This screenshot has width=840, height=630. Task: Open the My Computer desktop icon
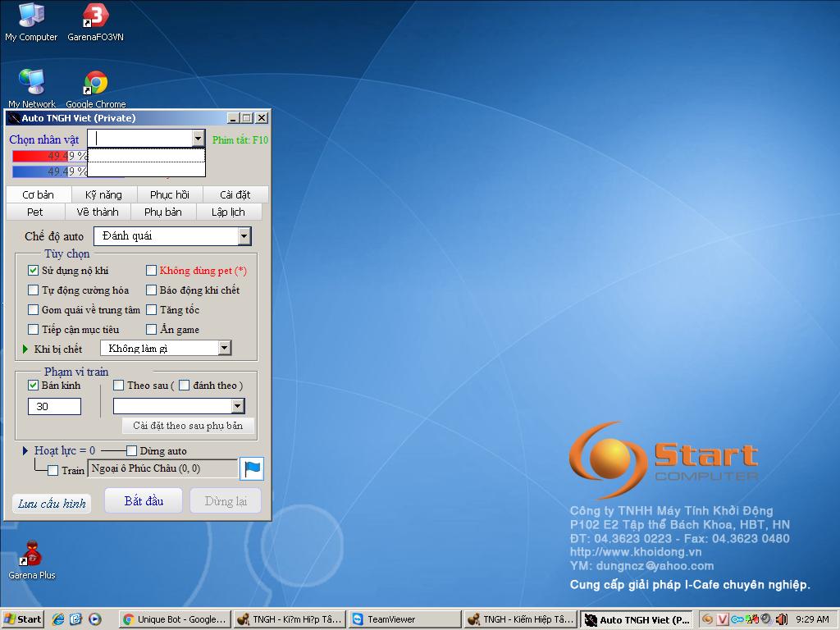click(x=31, y=16)
